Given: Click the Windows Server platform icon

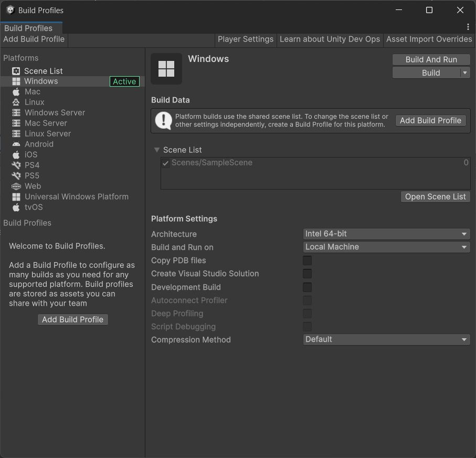Looking at the screenshot, I should pos(16,112).
